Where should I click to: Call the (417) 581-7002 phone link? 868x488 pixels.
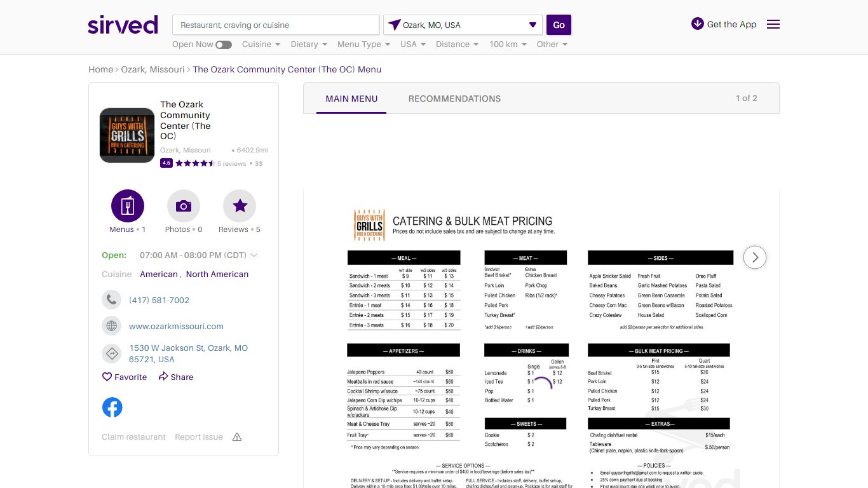tap(159, 300)
